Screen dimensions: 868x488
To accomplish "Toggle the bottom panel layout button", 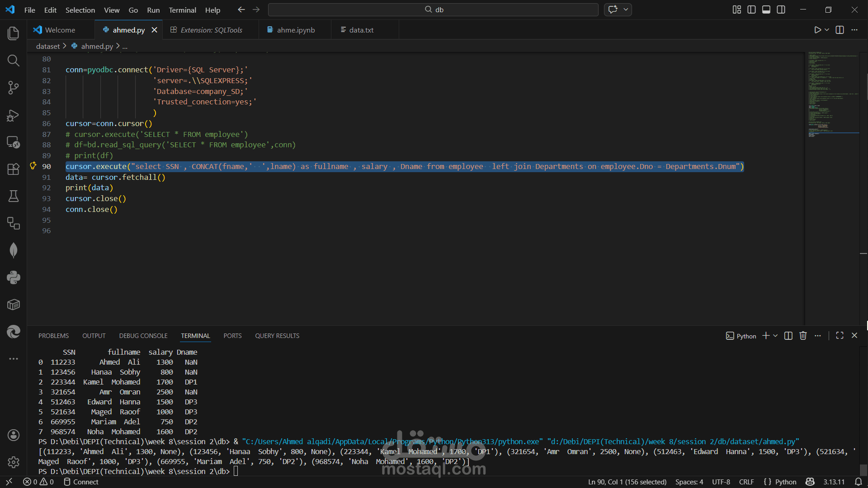I will (766, 9).
